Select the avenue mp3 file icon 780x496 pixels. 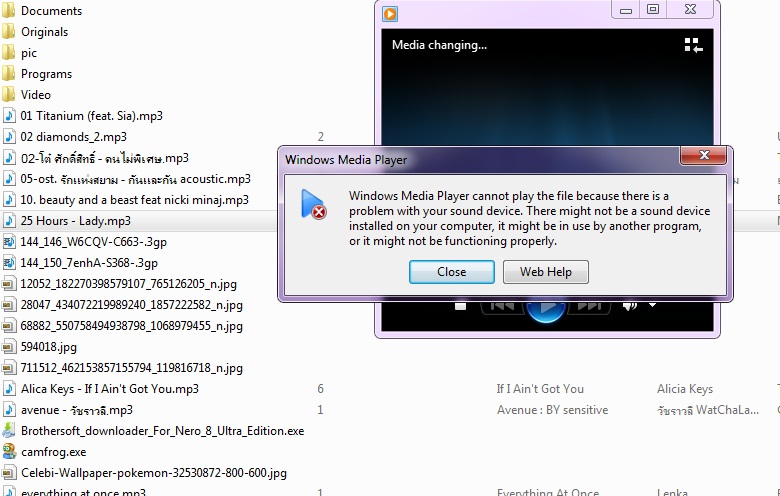click(x=8, y=410)
